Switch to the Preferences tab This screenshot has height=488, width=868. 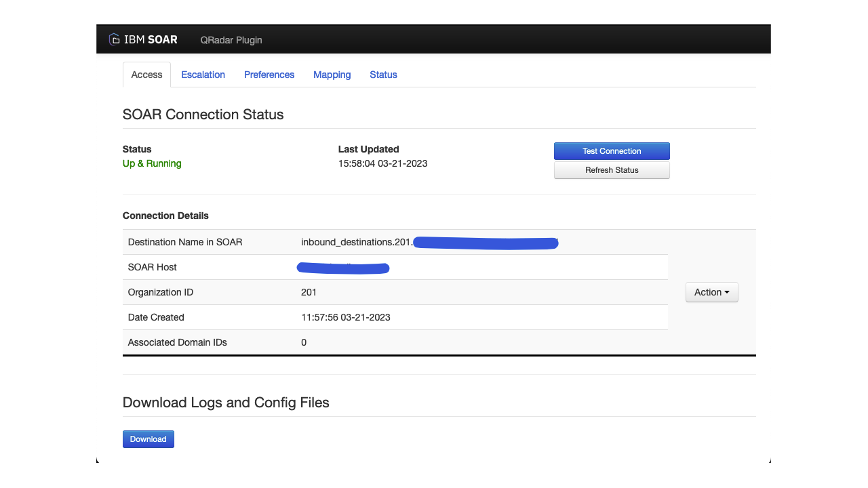(x=269, y=75)
